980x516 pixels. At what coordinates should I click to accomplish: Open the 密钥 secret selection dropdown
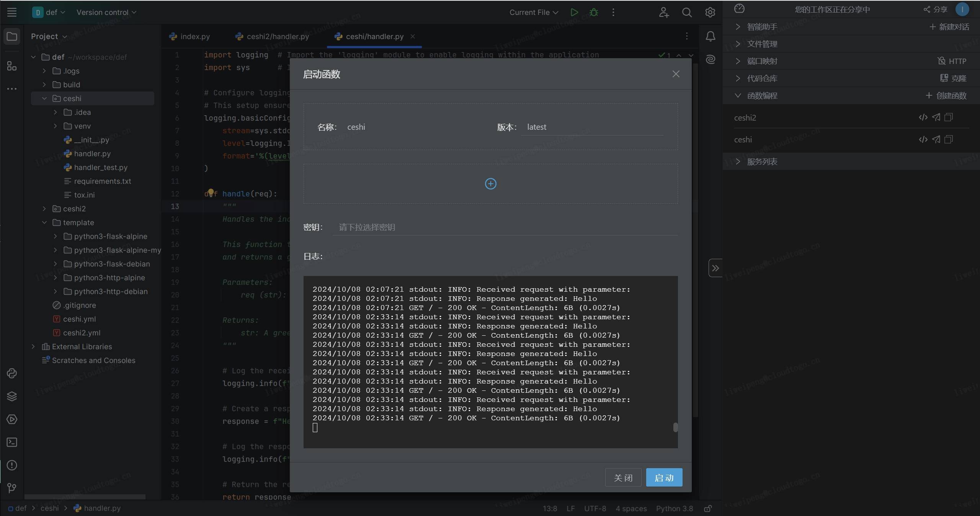tap(505, 227)
